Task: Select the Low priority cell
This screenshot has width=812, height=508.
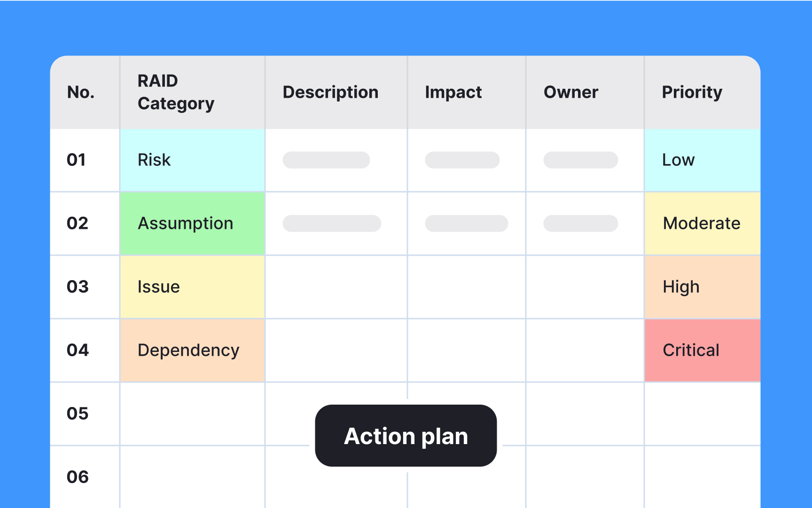Action: tap(702, 160)
